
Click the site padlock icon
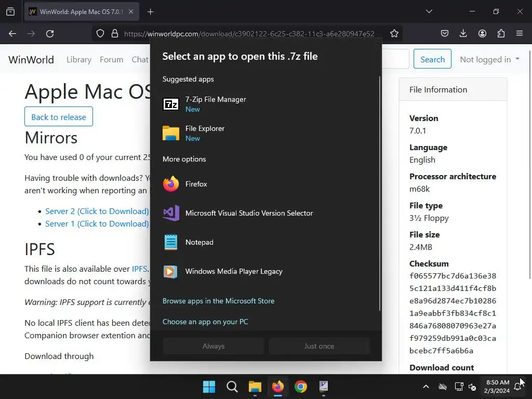(115, 34)
